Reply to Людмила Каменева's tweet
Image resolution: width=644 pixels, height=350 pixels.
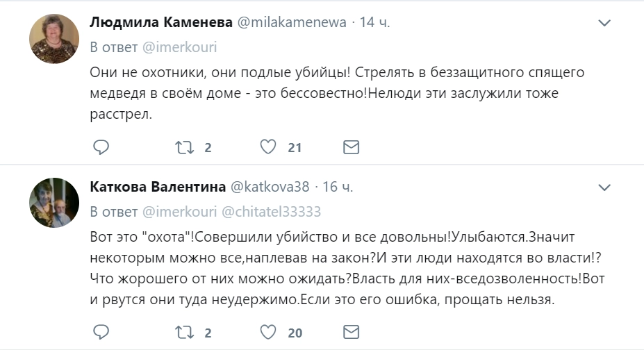pyautogui.click(x=101, y=147)
